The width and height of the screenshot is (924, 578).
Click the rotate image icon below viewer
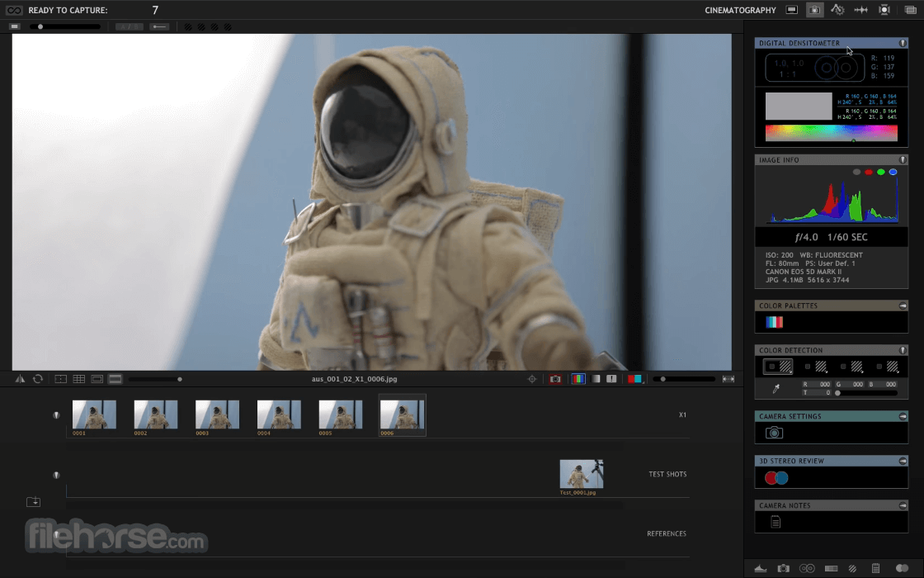click(x=38, y=379)
